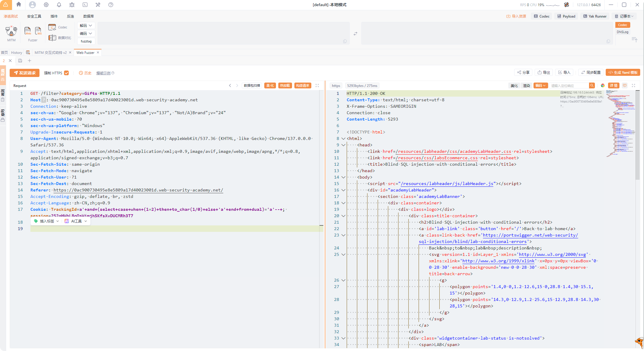Open the 安全工具 menu
Screen dimensions: 644x351
[x=34, y=16]
